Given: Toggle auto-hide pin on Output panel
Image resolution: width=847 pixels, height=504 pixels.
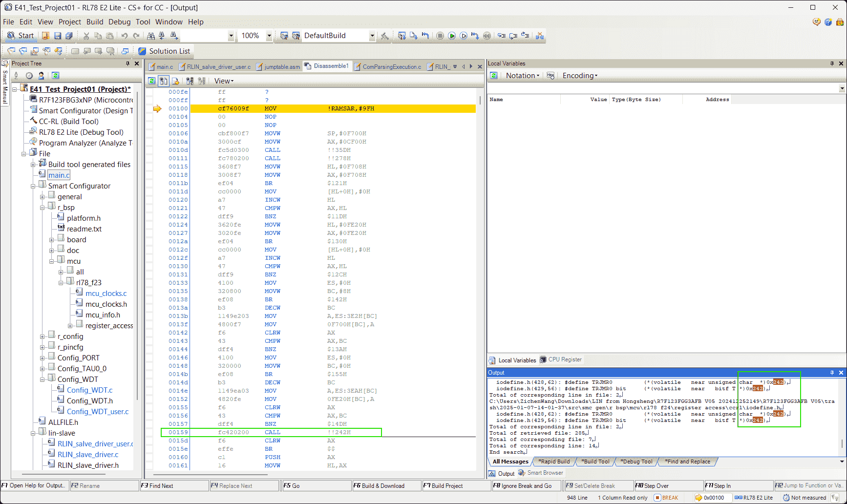Looking at the screenshot, I should tap(832, 373).
